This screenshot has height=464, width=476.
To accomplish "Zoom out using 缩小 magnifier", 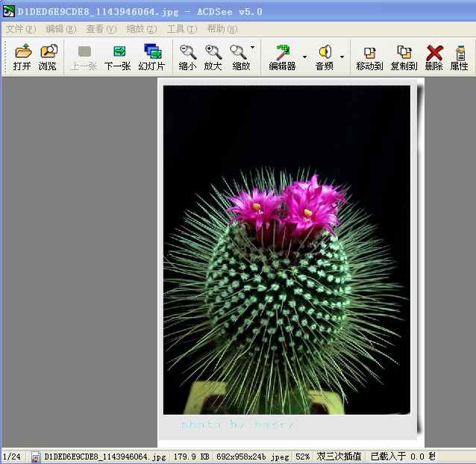I will 187,57.
